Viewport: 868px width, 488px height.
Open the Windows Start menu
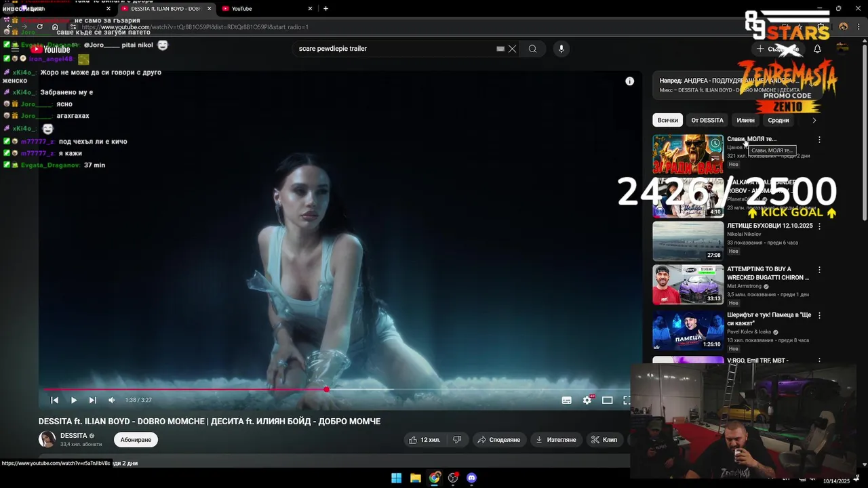coord(397,478)
